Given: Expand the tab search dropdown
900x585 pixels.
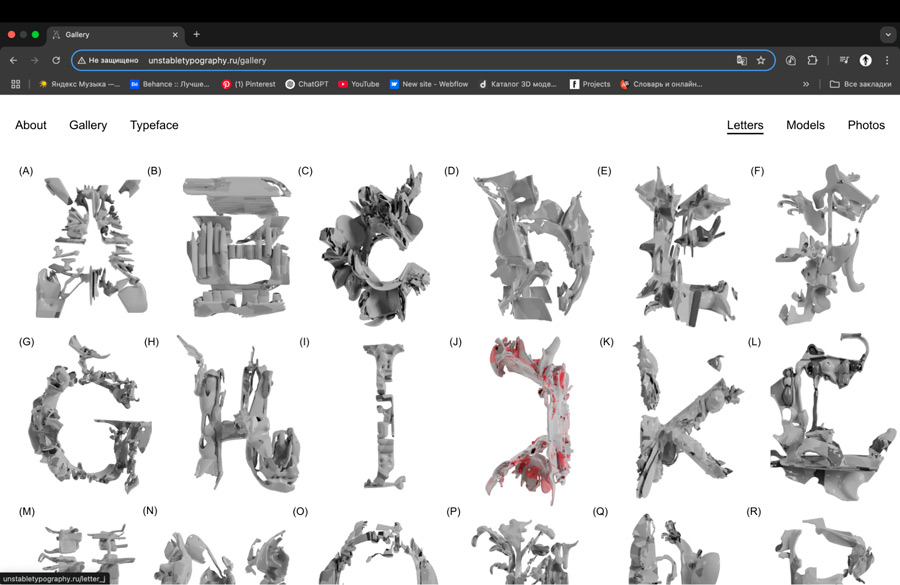Looking at the screenshot, I should [888, 34].
